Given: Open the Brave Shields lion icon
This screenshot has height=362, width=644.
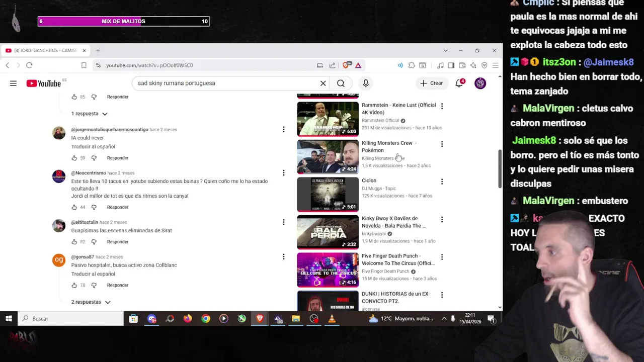Looking at the screenshot, I should [x=346, y=65].
